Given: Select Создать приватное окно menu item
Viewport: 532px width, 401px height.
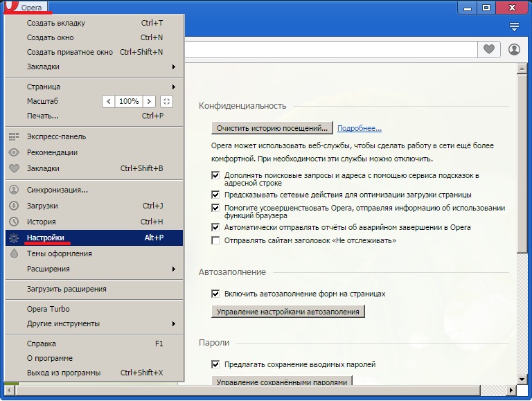Looking at the screenshot, I should point(69,52).
